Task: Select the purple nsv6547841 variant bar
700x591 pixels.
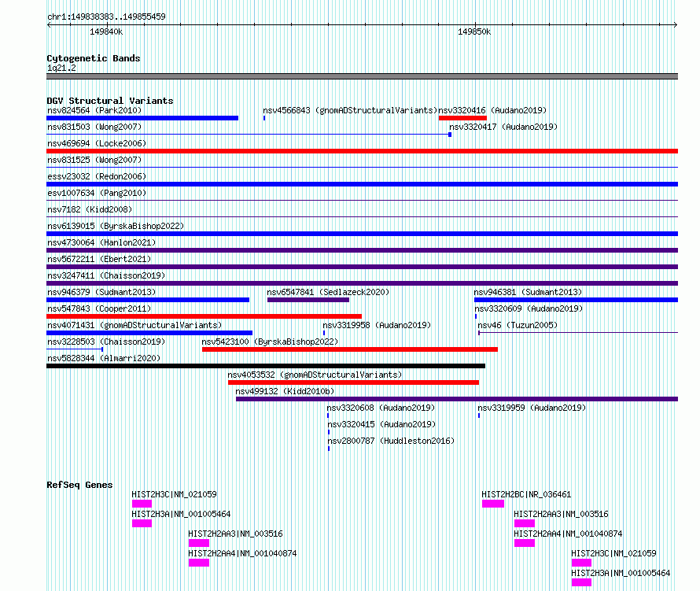Action: pos(308,300)
